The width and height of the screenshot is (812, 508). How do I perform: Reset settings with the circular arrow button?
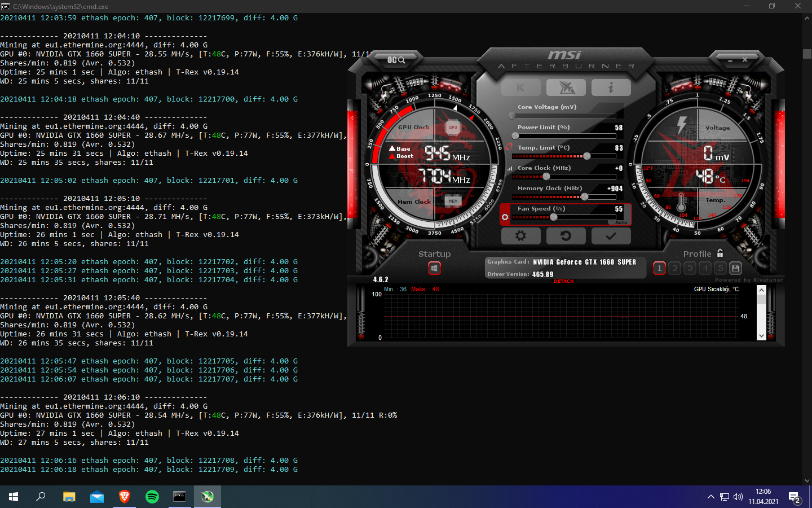[x=566, y=236]
